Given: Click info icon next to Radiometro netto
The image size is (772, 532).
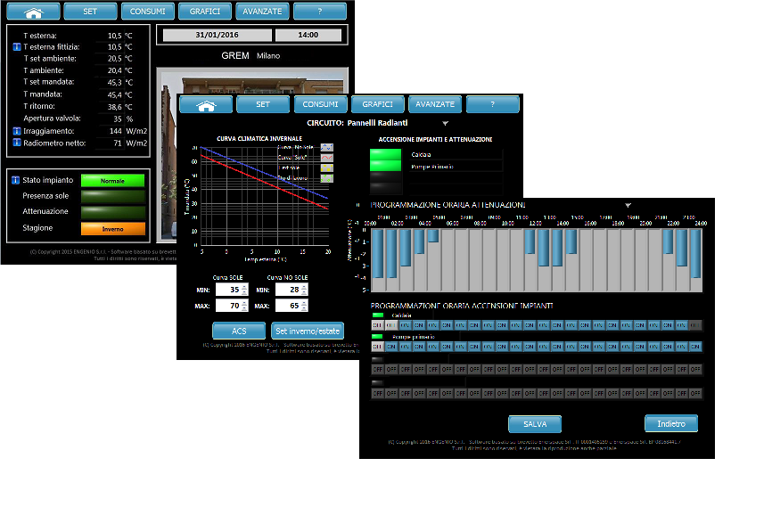Looking at the screenshot, I should 17,143.
